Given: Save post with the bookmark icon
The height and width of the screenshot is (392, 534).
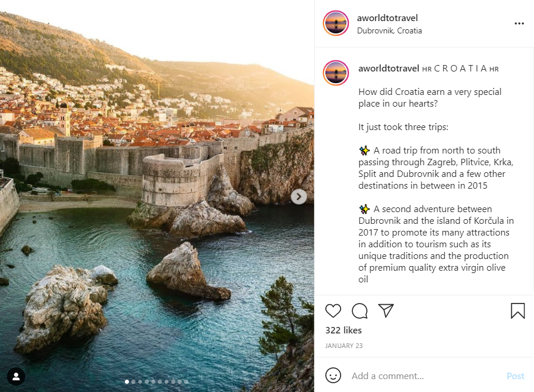Looking at the screenshot, I should pyautogui.click(x=518, y=311).
